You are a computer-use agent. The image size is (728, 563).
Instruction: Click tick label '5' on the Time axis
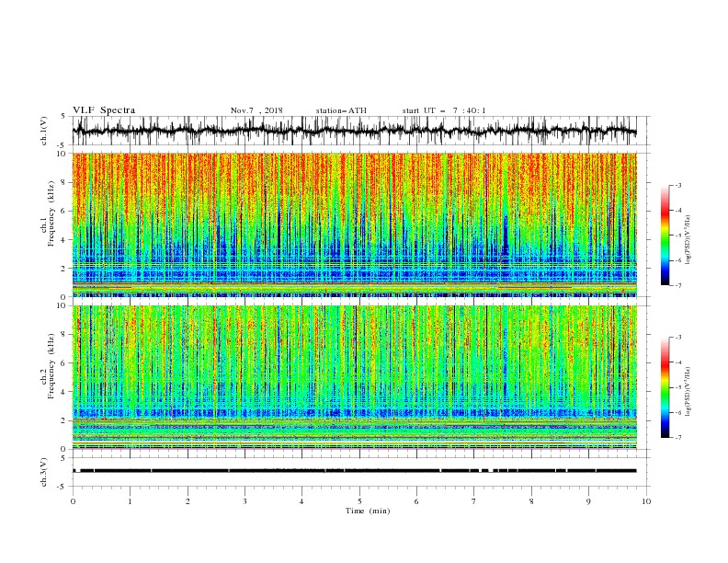pos(359,501)
